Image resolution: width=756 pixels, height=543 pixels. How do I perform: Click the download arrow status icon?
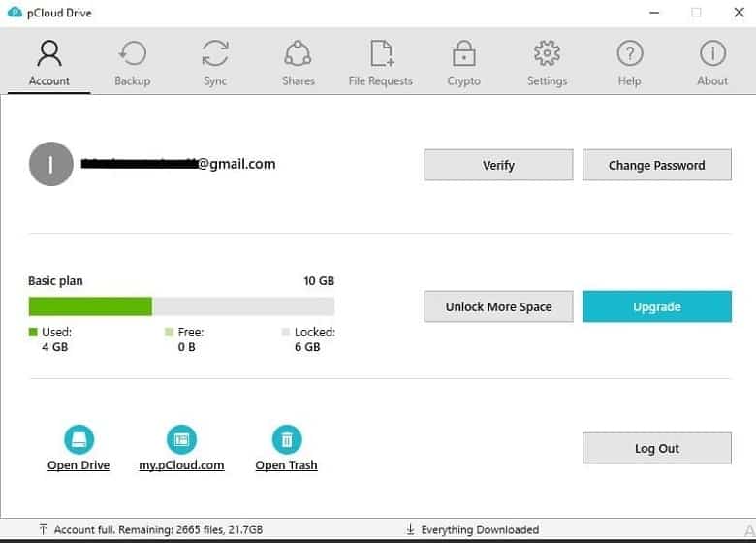pyautogui.click(x=410, y=529)
